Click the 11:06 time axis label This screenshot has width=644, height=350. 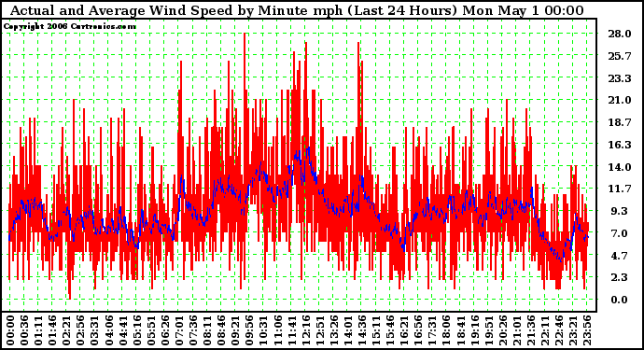coord(277,330)
